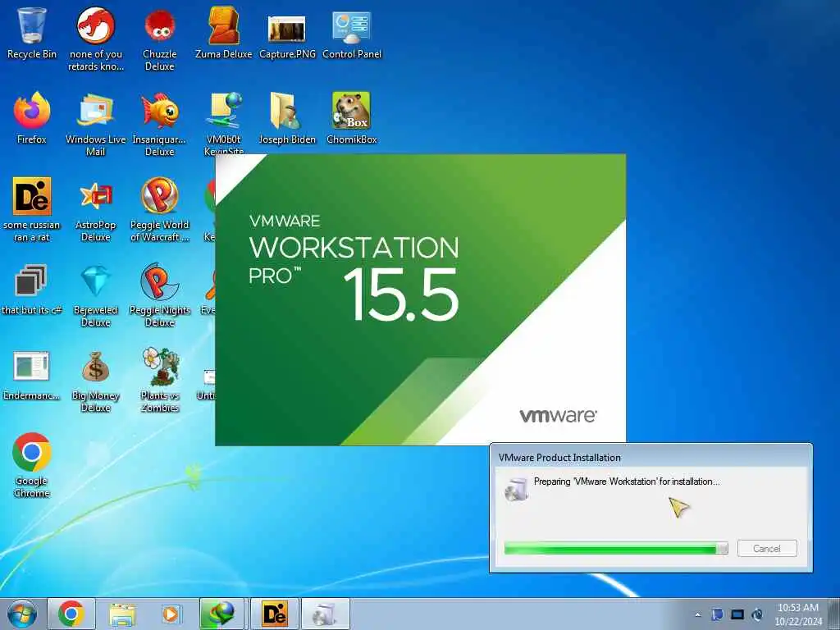Open the Recycle Bin desktop icon
Screen dimensions: 840x630
point(32,32)
